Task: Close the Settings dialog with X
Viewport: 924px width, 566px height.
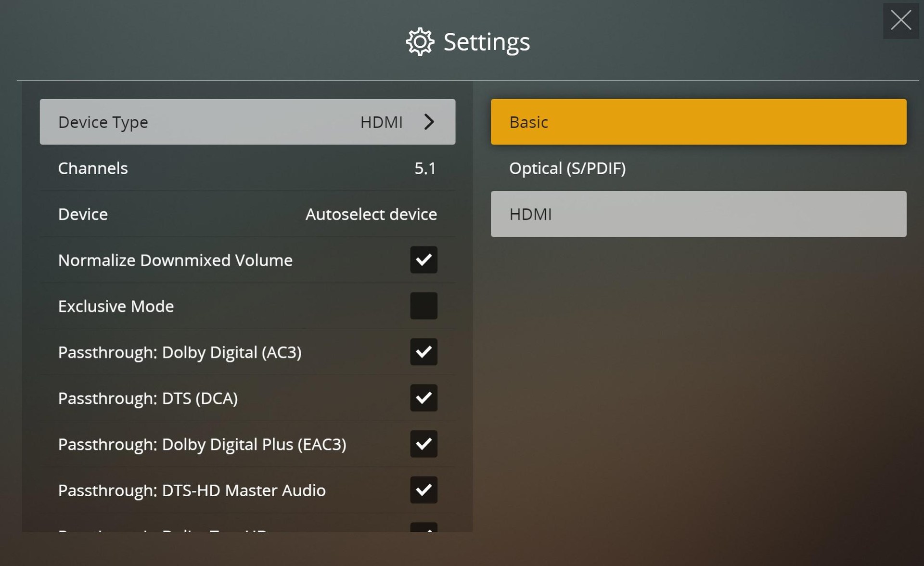Action: pyautogui.click(x=900, y=21)
